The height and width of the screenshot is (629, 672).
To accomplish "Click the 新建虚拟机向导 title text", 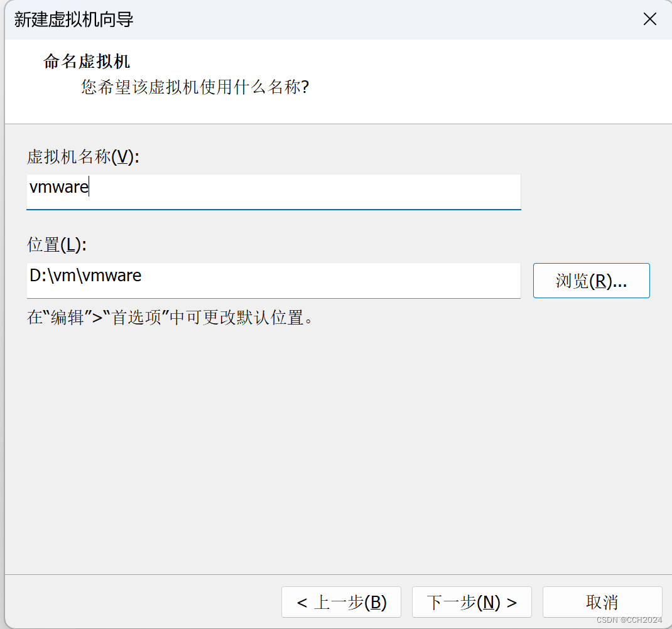I will [73, 19].
